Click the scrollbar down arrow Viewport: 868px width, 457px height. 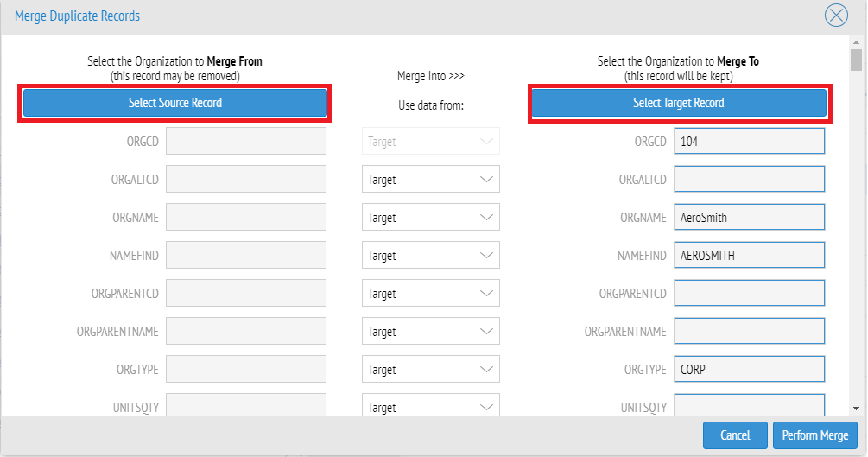(x=857, y=409)
